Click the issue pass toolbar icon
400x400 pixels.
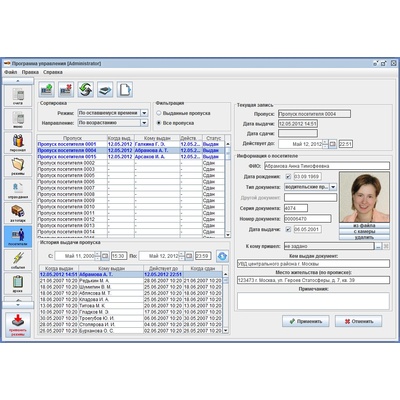tap(46, 89)
